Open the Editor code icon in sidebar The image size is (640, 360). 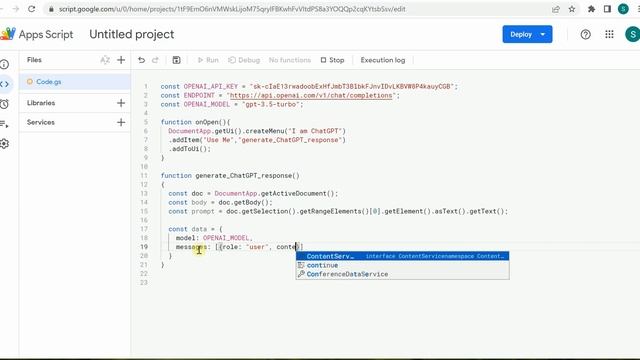[x=4, y=84]
